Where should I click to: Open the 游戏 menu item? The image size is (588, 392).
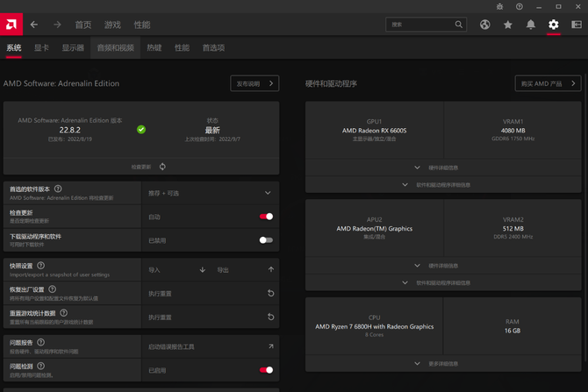[112, 25]
